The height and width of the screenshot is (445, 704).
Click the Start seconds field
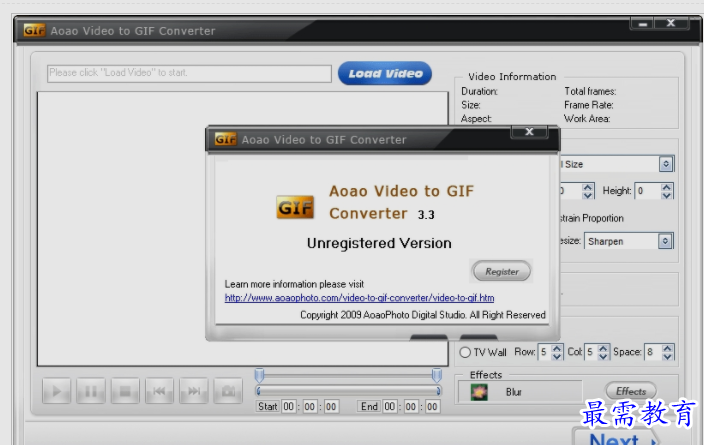330,406
